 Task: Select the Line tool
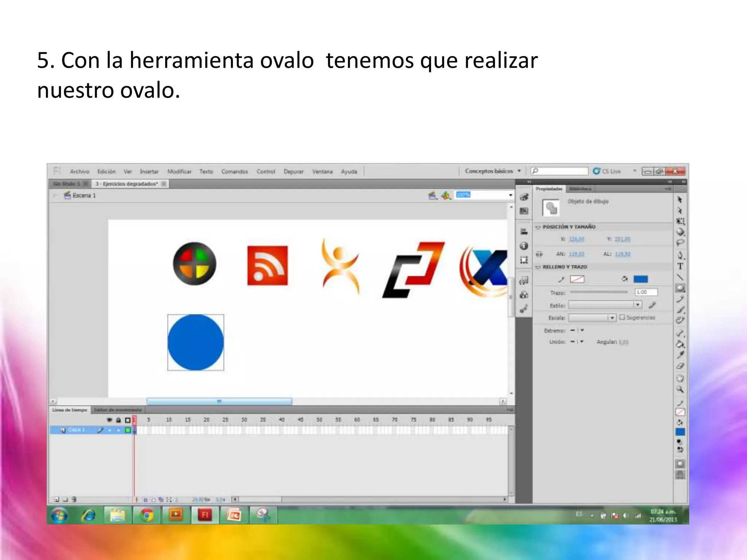(x=680, y=277)
